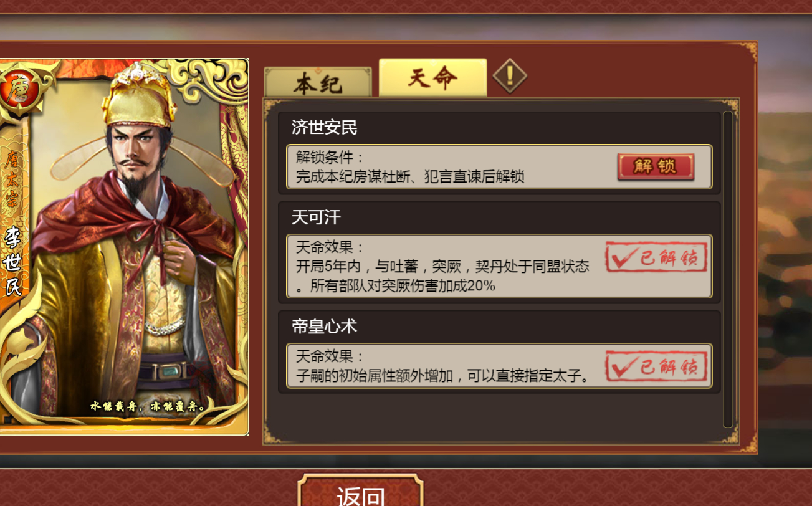Click the exclamation mark info icon
The height and width of the screenshot is (506, 812).
point(510,76)
